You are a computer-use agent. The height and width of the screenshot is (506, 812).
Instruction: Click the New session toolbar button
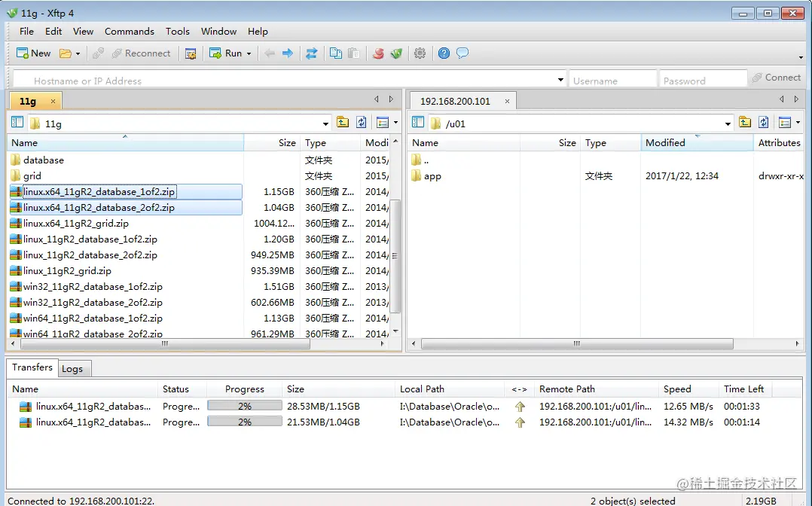(x=34, y=53)
